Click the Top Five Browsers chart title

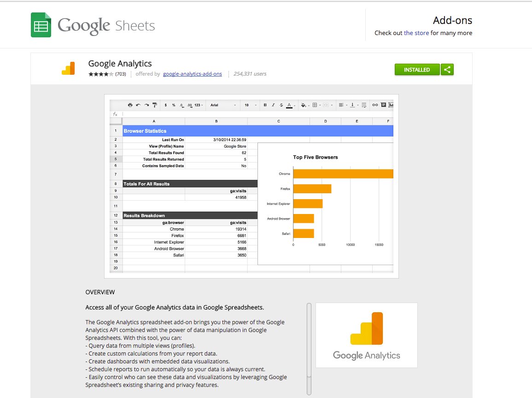point(315,157)
